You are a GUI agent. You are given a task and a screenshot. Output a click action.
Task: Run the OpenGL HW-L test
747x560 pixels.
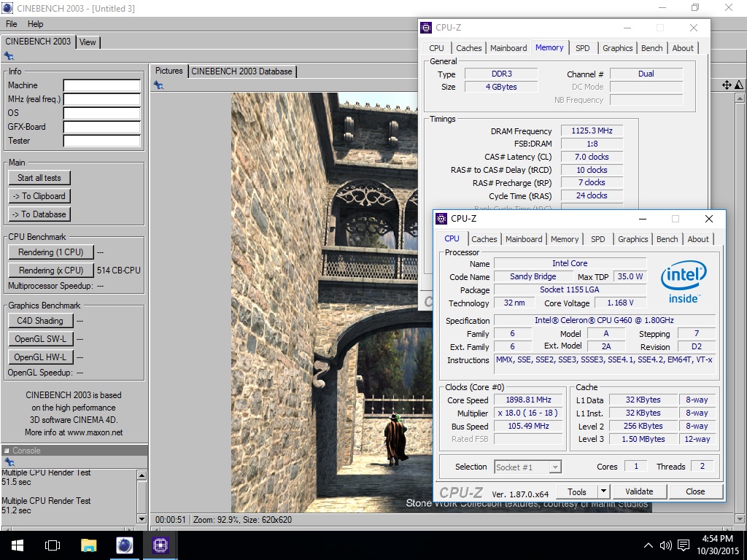tap(41, 357)
